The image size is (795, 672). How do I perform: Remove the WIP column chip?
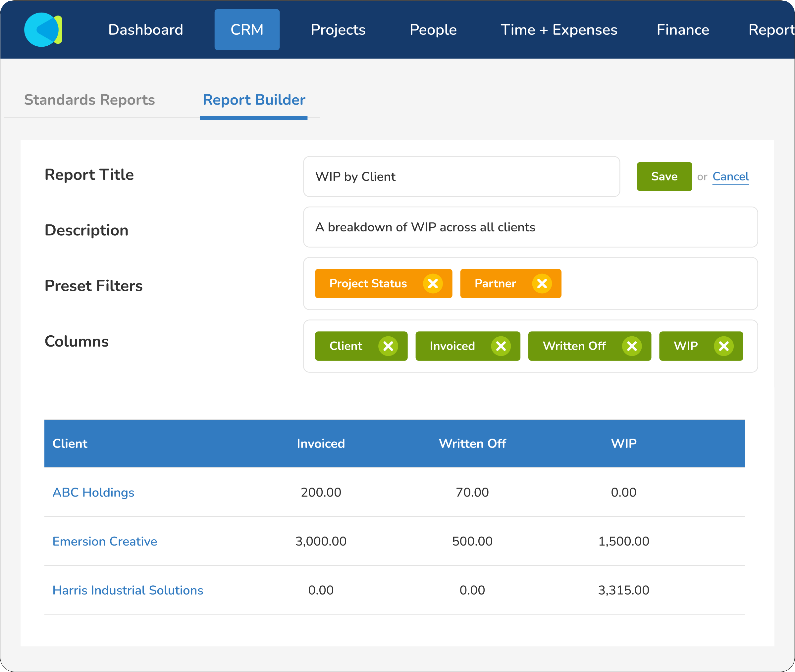click(x=723, y=346)
